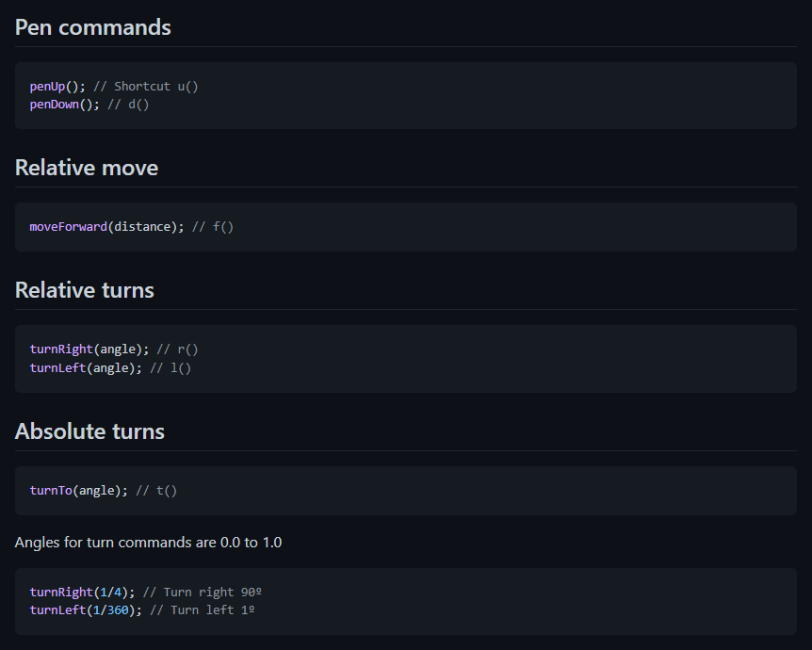Click the penDown() code line
The width and height of the screenshot is (812, 650).
click(x=89, y=105)
